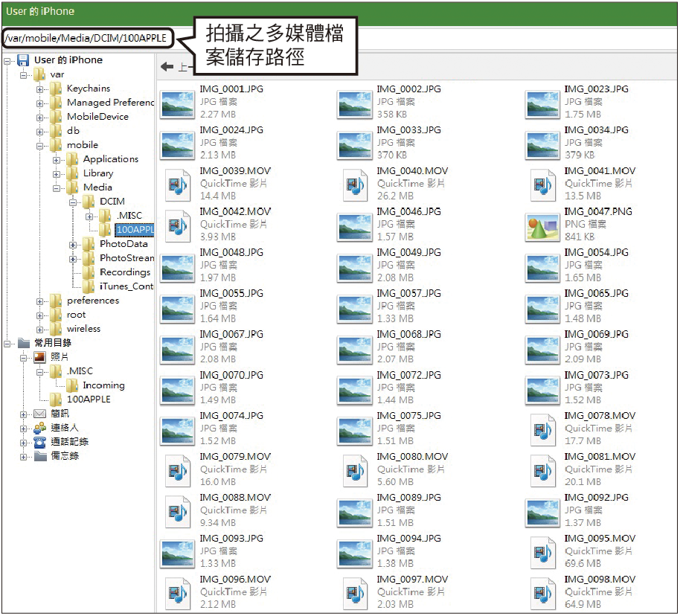Click the back arrow icon in the toolbar
680x616 pixels.
pos(167,66)
